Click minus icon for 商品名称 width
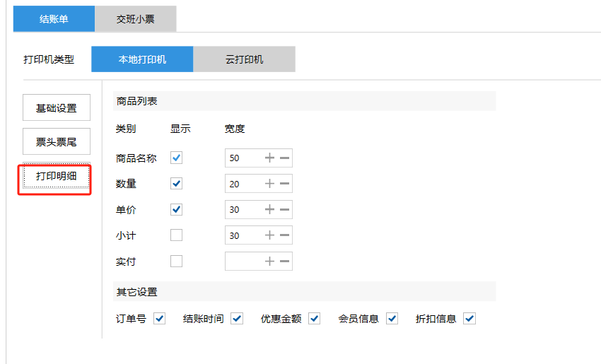601x364 pixels. tap(284, 158)
